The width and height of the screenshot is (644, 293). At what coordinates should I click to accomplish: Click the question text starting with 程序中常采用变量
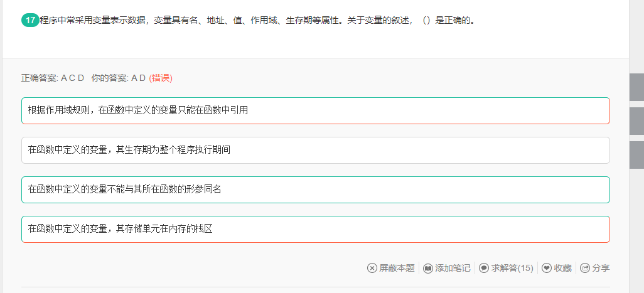[x=257, y=20]
